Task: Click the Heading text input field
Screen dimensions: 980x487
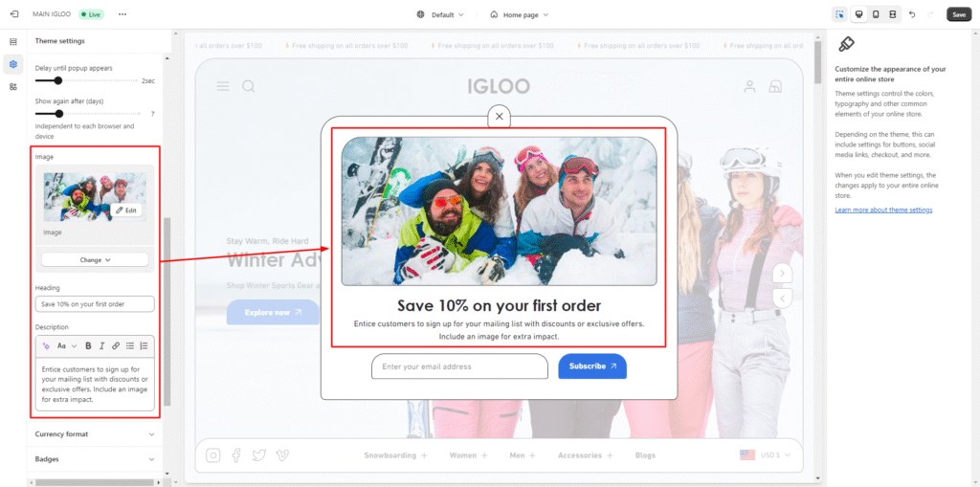Action: tap(95, 304)
